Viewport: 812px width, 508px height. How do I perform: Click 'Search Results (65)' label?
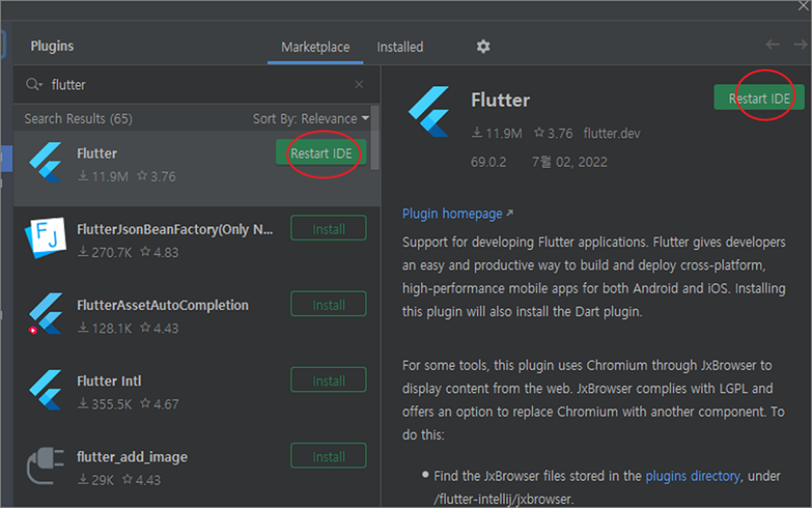[78, 119]
